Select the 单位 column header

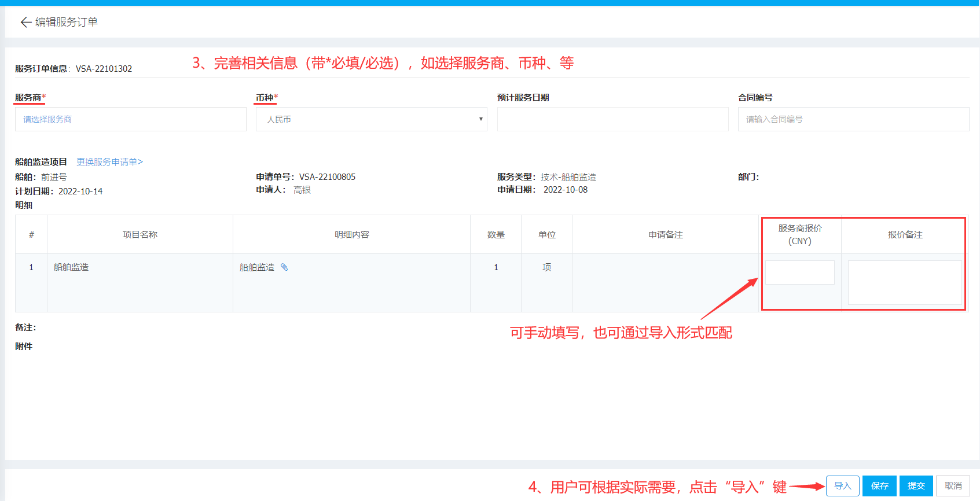click(547, 234)
